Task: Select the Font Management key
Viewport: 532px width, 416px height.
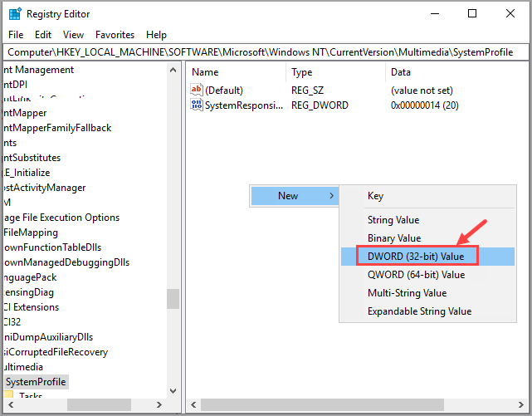Action: [x=39, y=70]
